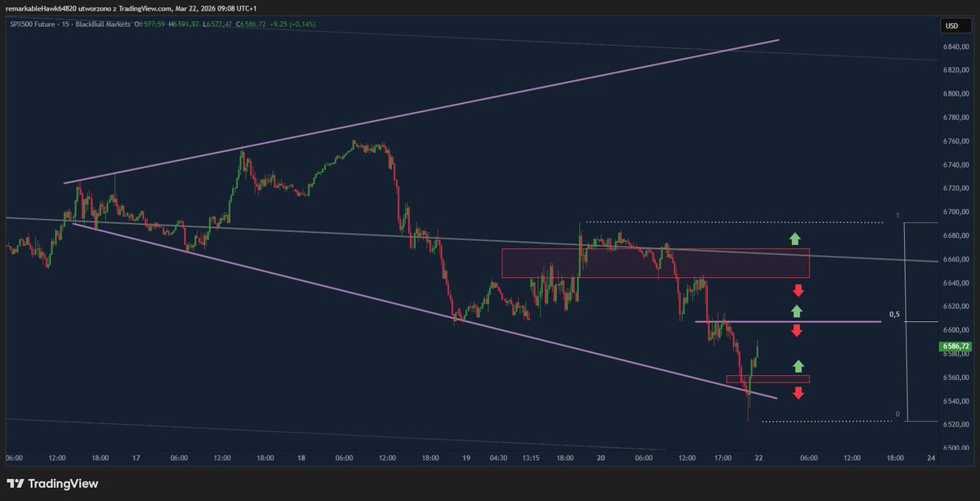The width and height of the screenshot is (980, 501).
Task: Click the TradingView.com text in header
Action: [x=145, y=9]
